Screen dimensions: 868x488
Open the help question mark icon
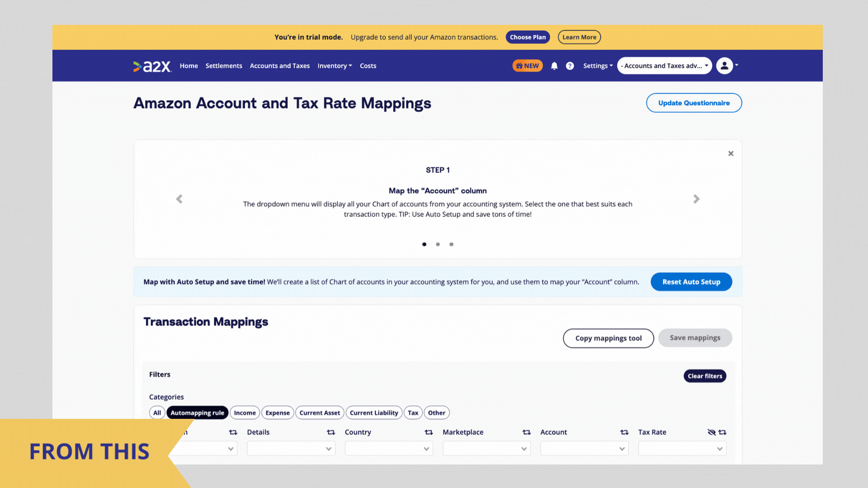pos(570,66)
